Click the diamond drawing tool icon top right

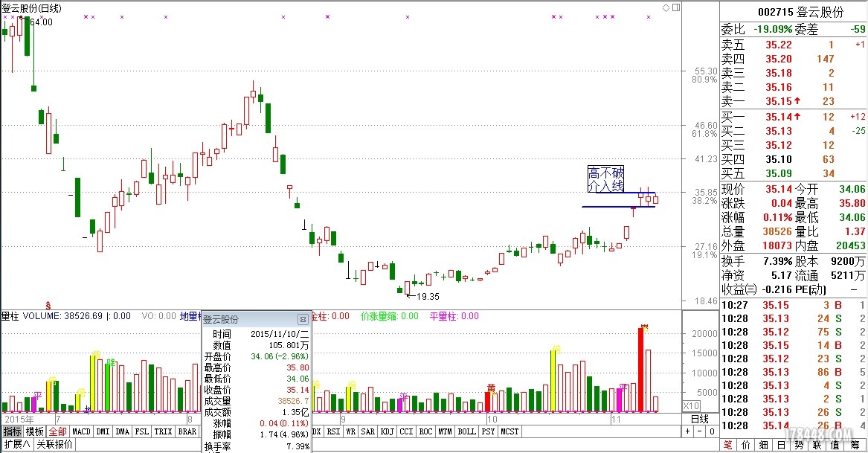(666, 6)
